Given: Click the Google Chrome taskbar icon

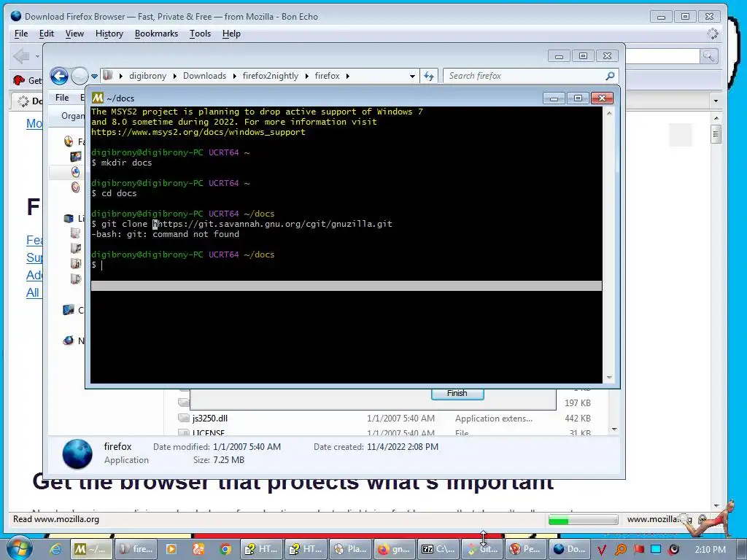Looking at the screenshot, I should [x=225, y=549].
